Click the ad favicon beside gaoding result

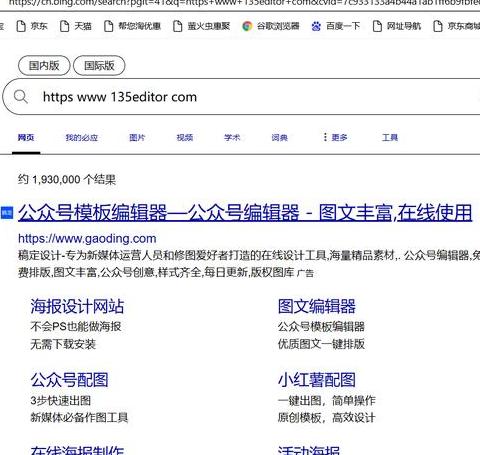[x=7, y=213]
